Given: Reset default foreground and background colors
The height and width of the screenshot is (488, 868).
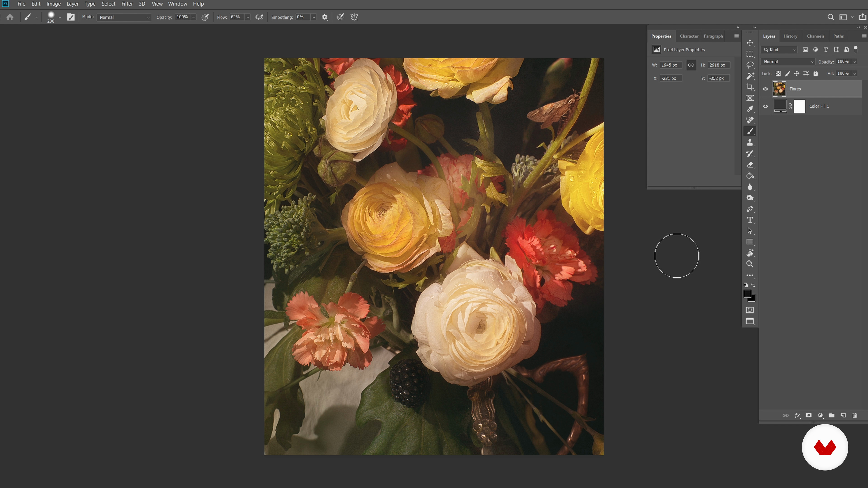Looking at the screenshot, I should click(746, 285).
